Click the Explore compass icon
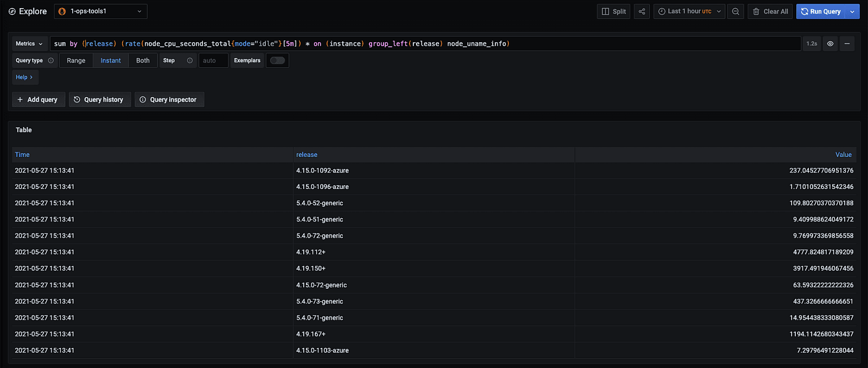Screen dimensions: 868x368 [x=12, y=11]
